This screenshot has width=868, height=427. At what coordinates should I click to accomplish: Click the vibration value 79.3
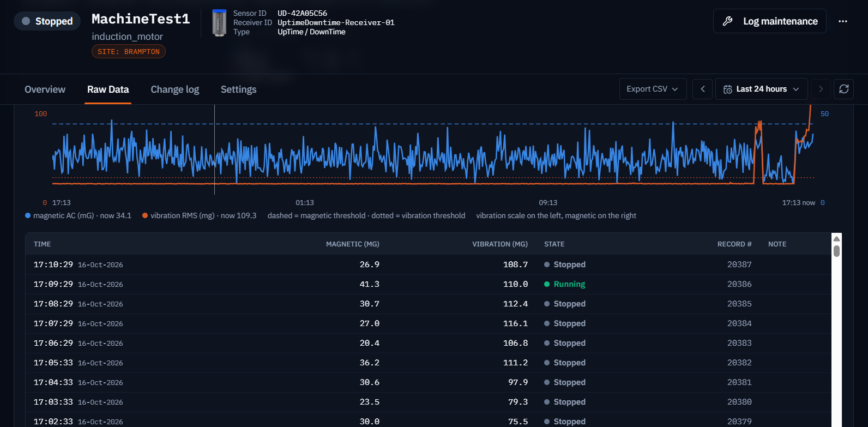point(518,402)
